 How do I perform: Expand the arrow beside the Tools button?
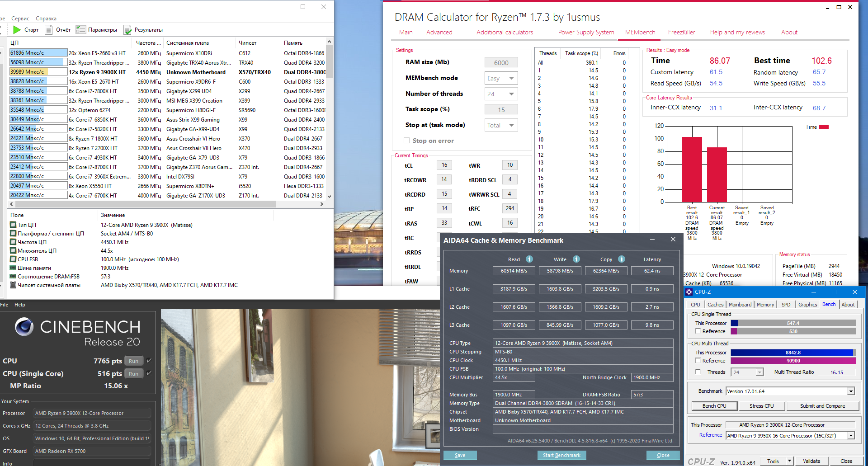789,461
